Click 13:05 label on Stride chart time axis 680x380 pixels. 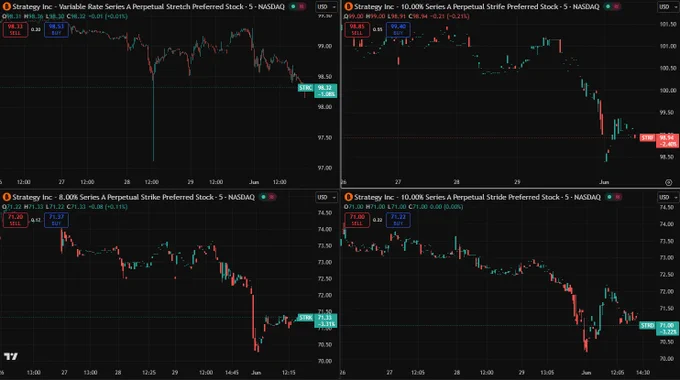pyautogui.click(x=547, y=372)
